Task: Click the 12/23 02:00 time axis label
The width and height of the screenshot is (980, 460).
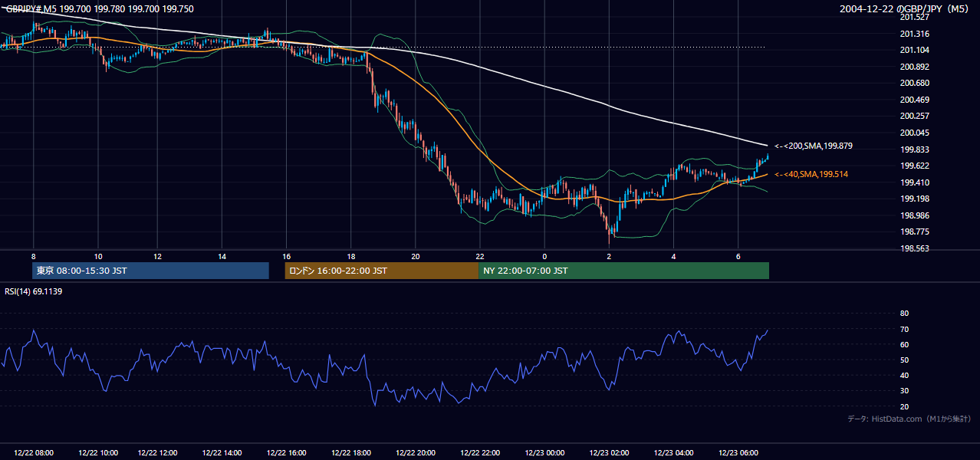Action: 609,453
